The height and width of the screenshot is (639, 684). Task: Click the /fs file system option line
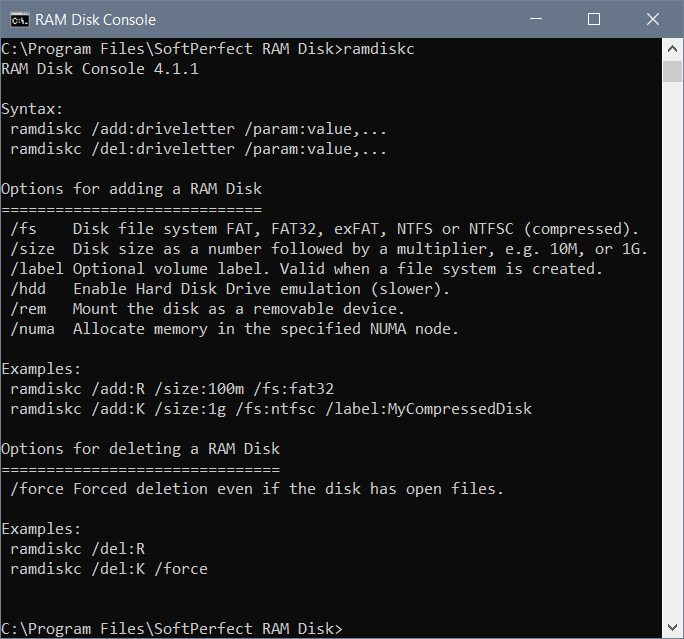[x=325, y=229]
